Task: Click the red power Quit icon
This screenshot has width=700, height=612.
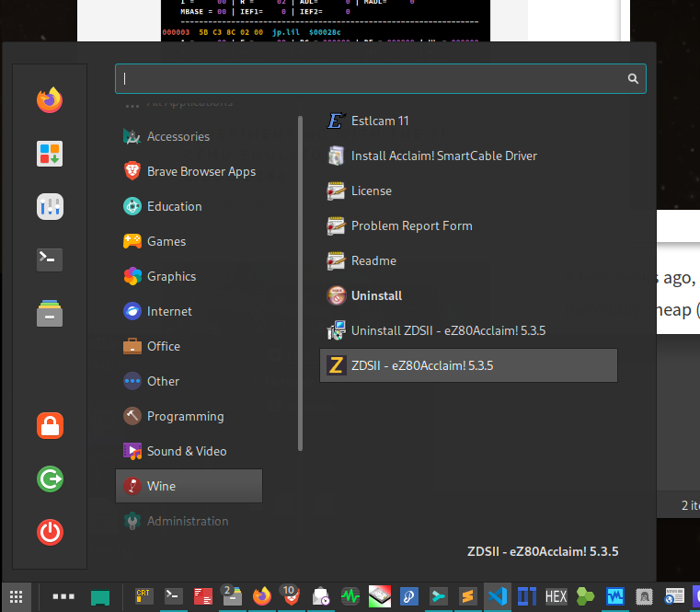Action: 50,533
